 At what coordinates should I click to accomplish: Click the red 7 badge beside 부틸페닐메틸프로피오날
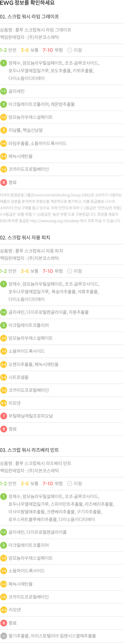pyautogui.click(x=3, y=416)
